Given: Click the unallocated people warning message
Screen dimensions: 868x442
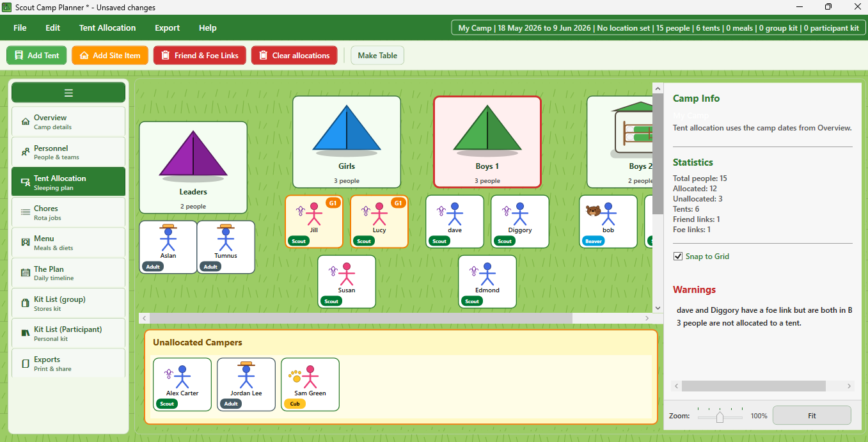Looking at the screenshot, I should point(739,323).
